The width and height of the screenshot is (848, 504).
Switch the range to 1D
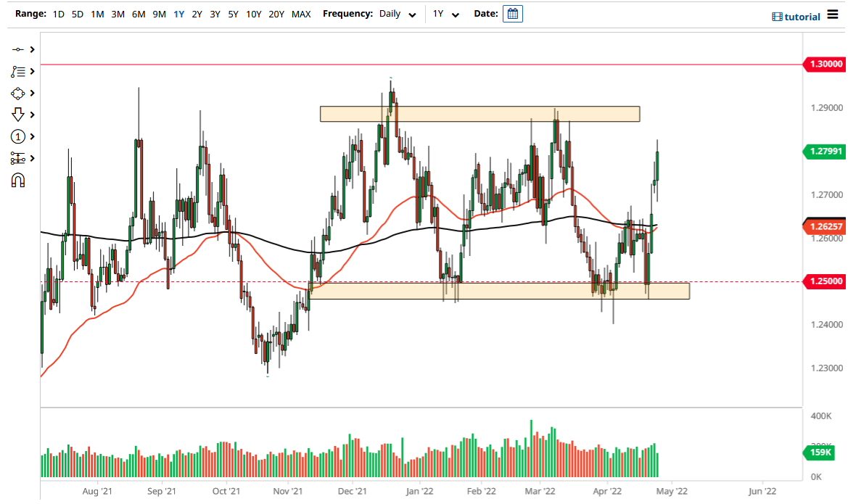57,14
